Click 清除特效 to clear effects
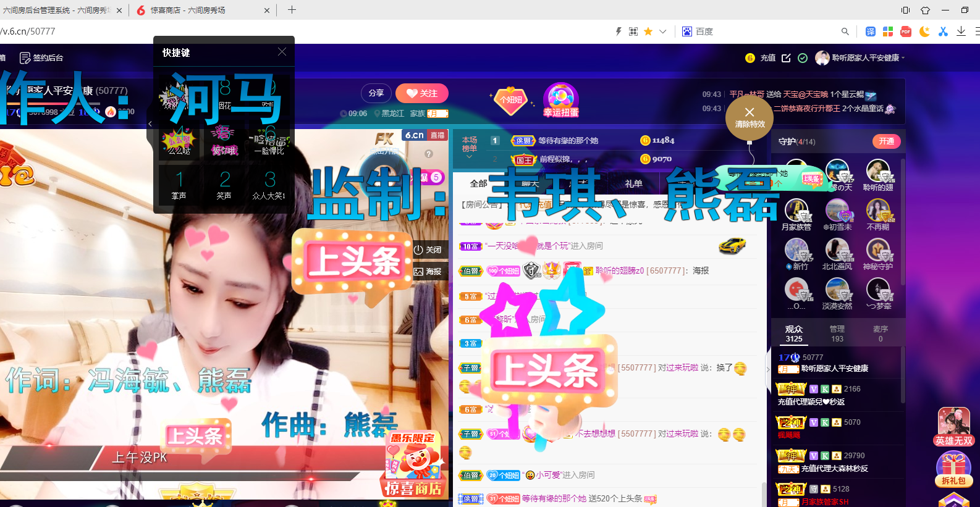The height and width of the screenshot is (507, 980). point(750,117)
